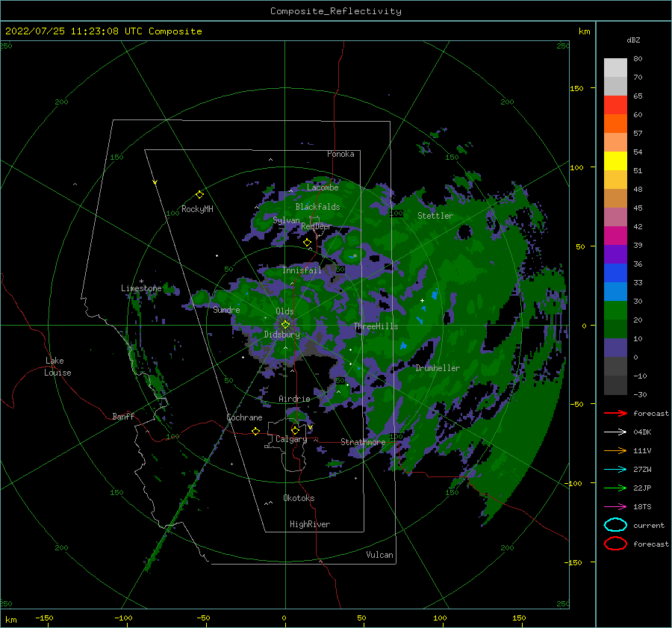Image resolution: width=672 pixels, height=628 pixels.
Task: Click the red forecast ellipse legend icon
Action: click(x=615, y=544)
